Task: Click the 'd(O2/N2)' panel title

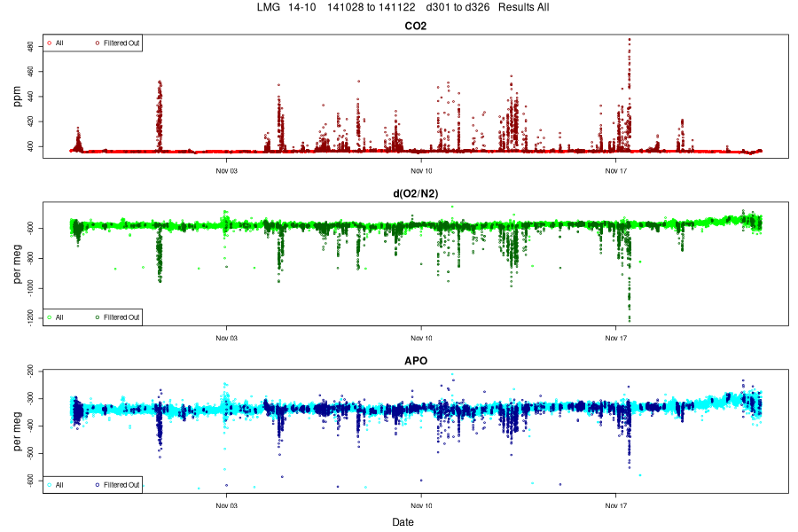Action: (x=415, y=193)
